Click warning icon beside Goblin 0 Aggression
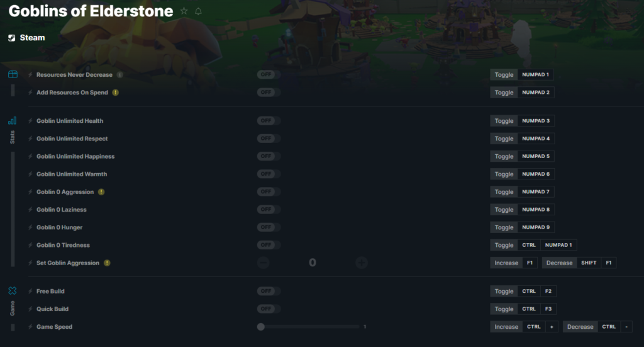 click(x=101, y=192)
